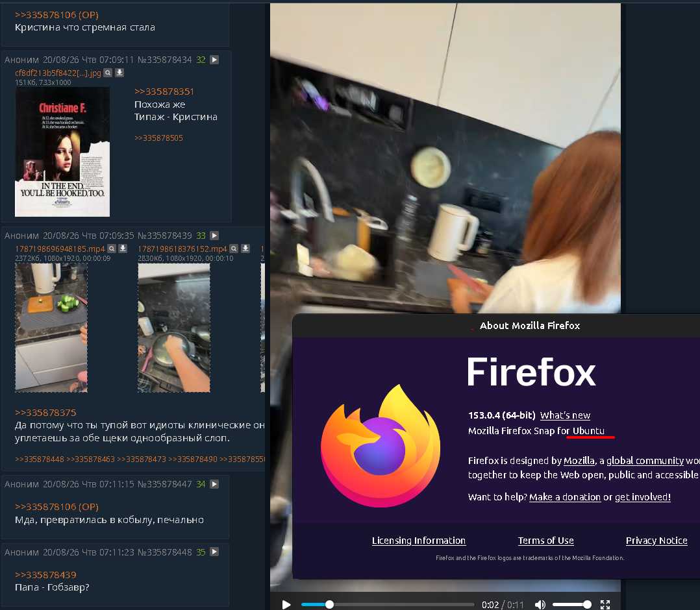
Task: Follow the >>335878375 reply link
Action: [x=45, y=413]
